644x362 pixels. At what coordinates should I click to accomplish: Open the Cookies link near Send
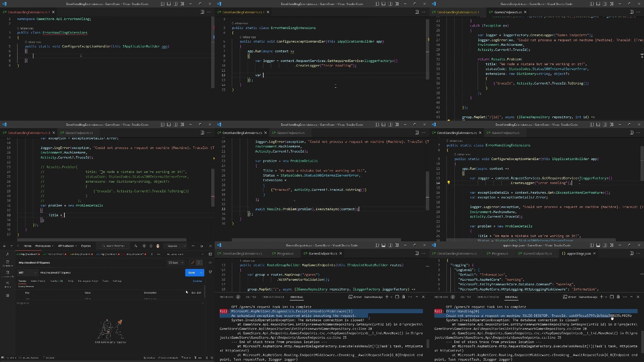point(197,281)
